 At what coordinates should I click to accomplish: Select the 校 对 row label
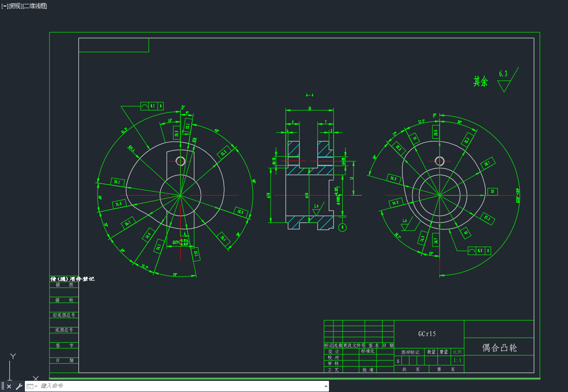334,357
